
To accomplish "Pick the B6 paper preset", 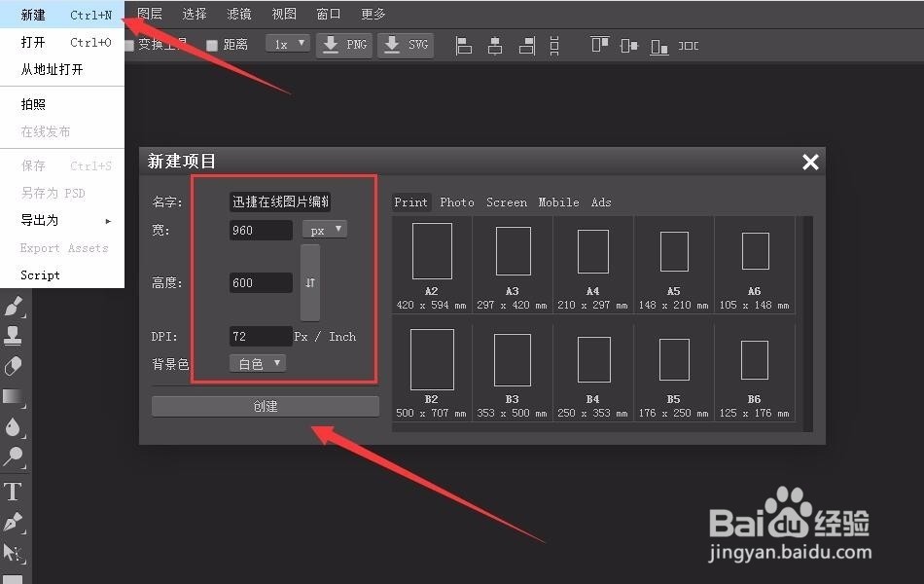I will click(755, 373).
